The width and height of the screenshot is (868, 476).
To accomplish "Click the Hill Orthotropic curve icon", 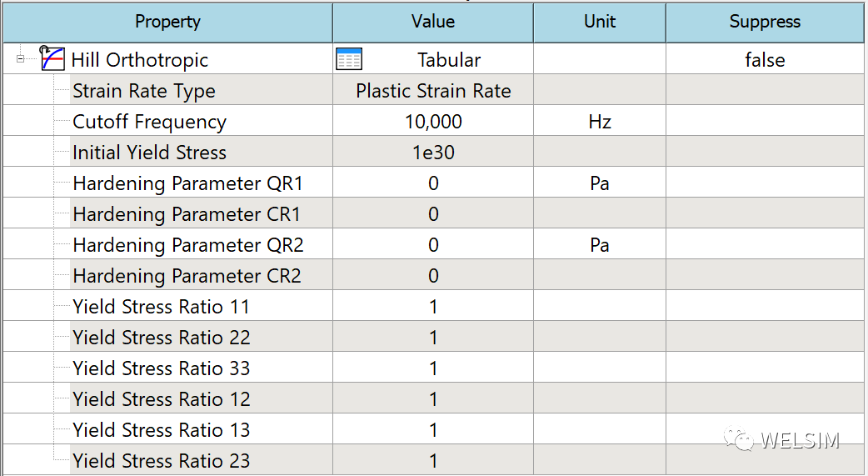I will coord(52,58).
